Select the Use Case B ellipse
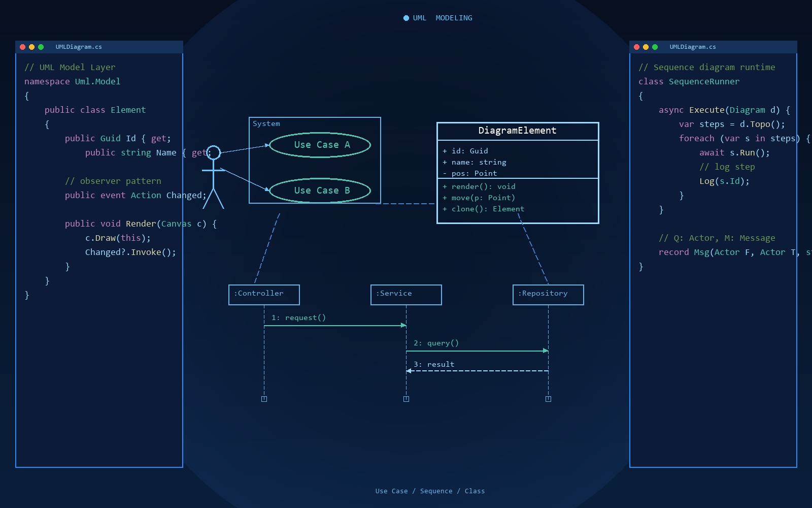The width and height of the screenshot is (812, 508). pyautogui.click(x=320, y=190)
